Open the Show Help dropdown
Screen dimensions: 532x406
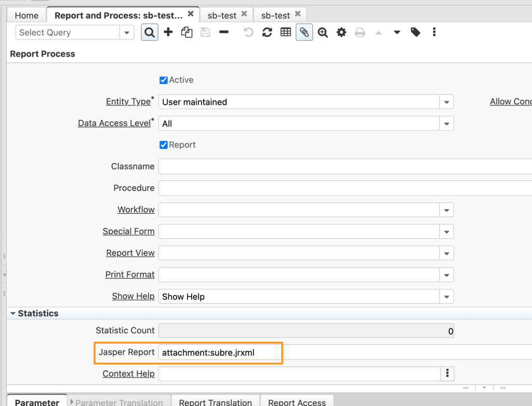pos(446,296)
